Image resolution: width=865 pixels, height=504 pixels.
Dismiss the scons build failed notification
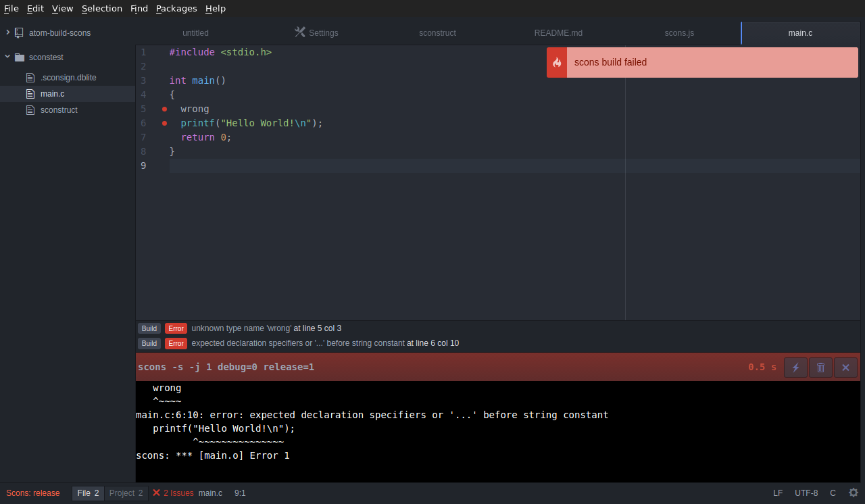[x=702, y=62]
